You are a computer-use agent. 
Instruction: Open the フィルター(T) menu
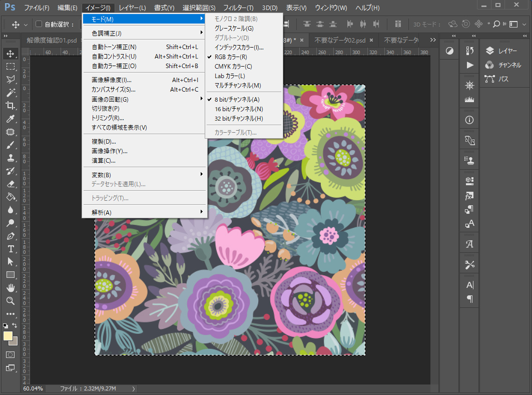tap(238, 8)
